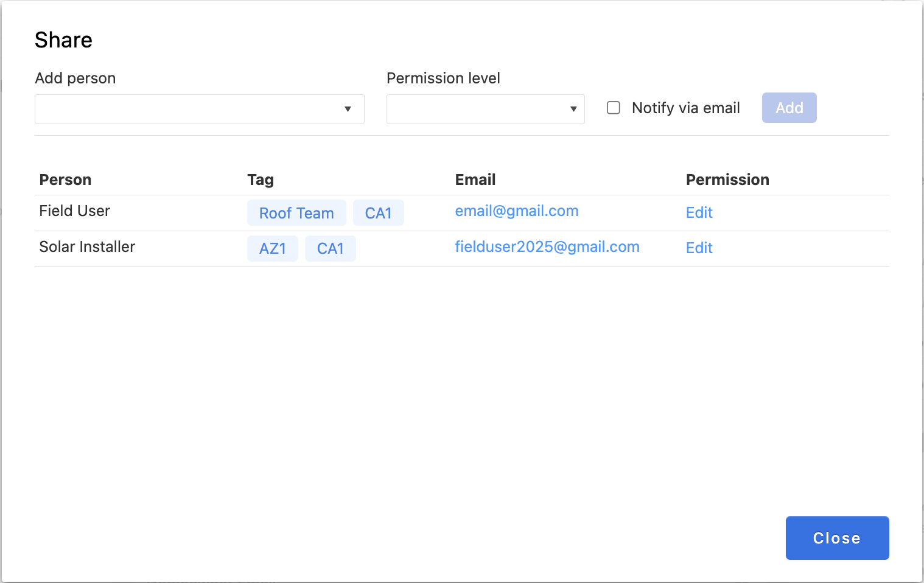Select the CA1 tag in Field User row

click(378, 213)
